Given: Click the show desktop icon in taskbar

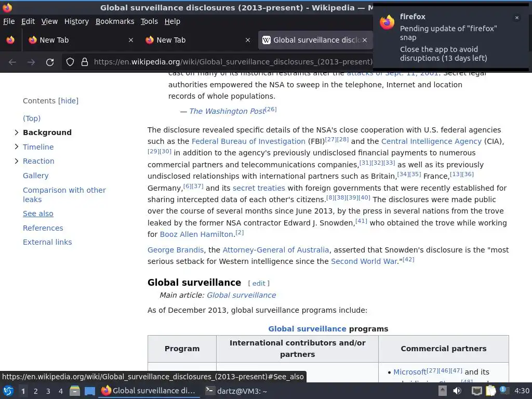Looking at the screenshot, I should (x=89, y=391).
